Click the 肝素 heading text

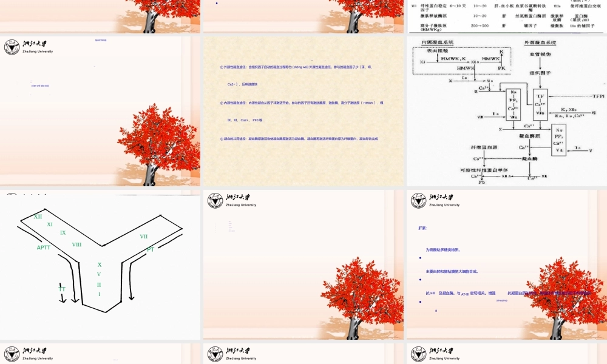(x=422, y=229)
